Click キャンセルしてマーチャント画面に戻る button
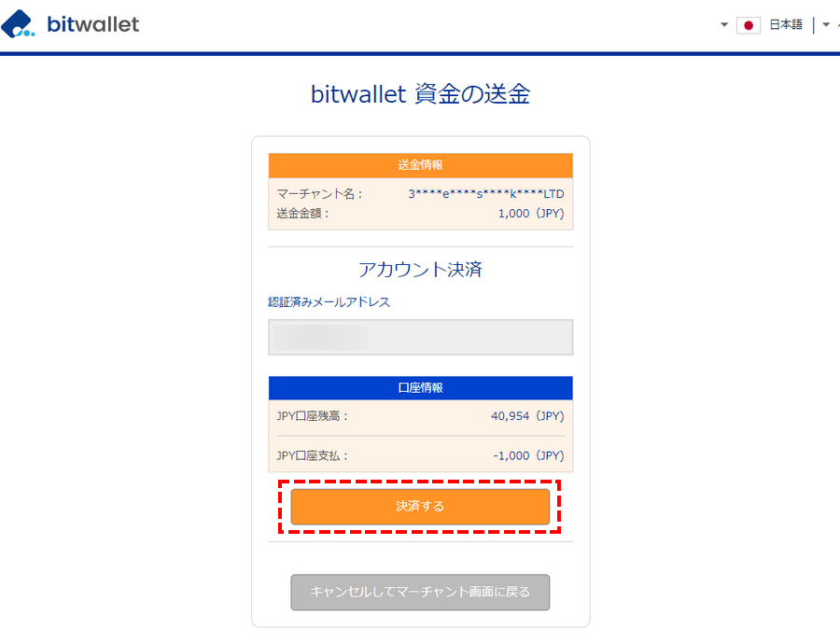This screenshot has width=840, height=643. tap(420, 592)
